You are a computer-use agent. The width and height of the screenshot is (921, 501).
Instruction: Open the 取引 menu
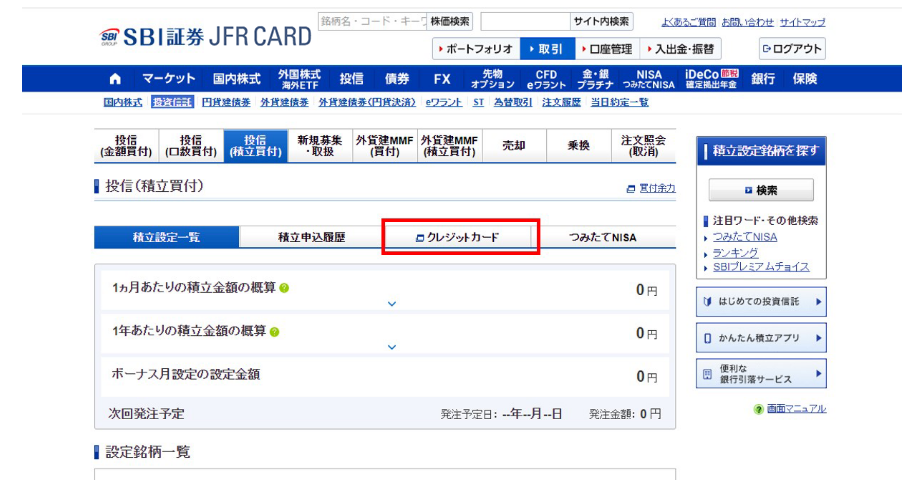(x=547, y=49)
